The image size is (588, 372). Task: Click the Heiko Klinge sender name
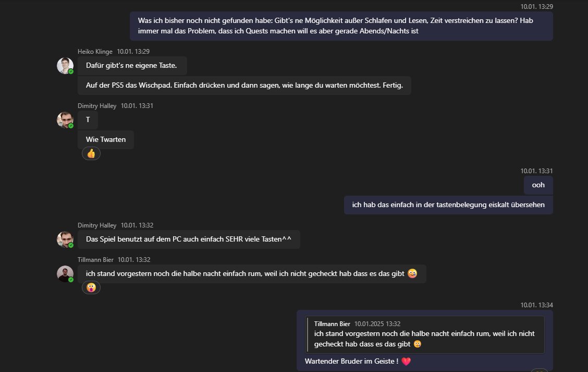click(x=95, y=51)
